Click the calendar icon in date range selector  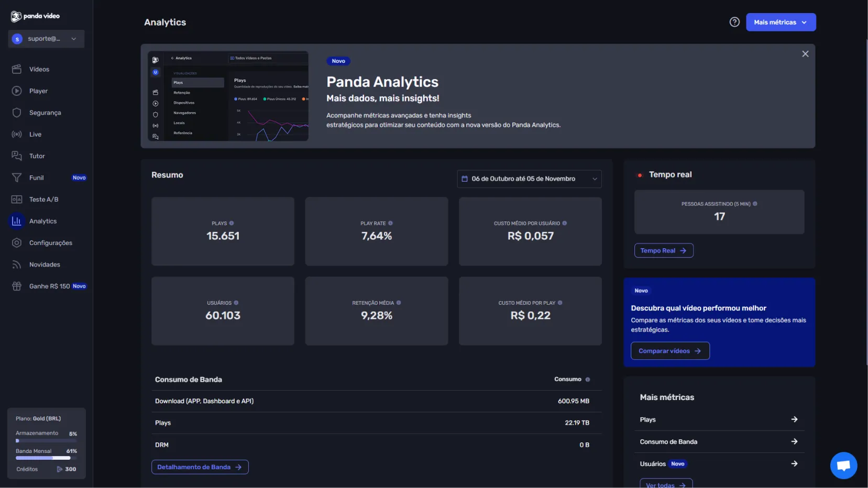point(465,179)
